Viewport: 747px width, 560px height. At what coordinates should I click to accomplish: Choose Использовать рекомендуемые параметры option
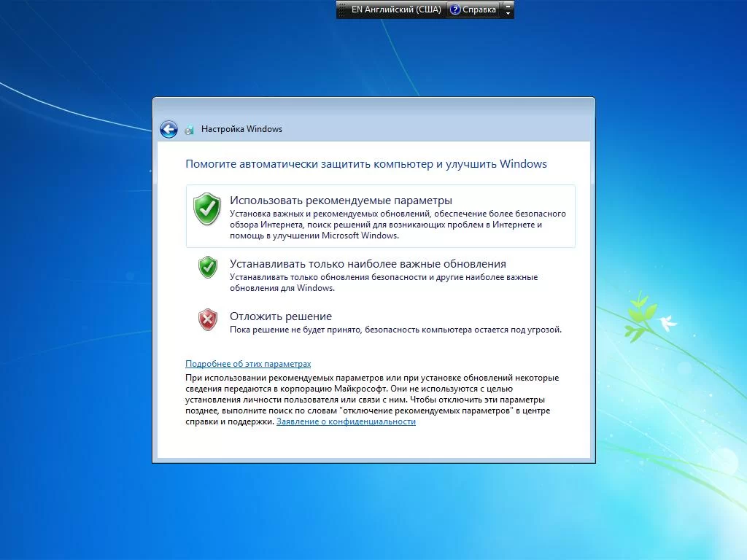pyautogui.click(x=380, y=216)
